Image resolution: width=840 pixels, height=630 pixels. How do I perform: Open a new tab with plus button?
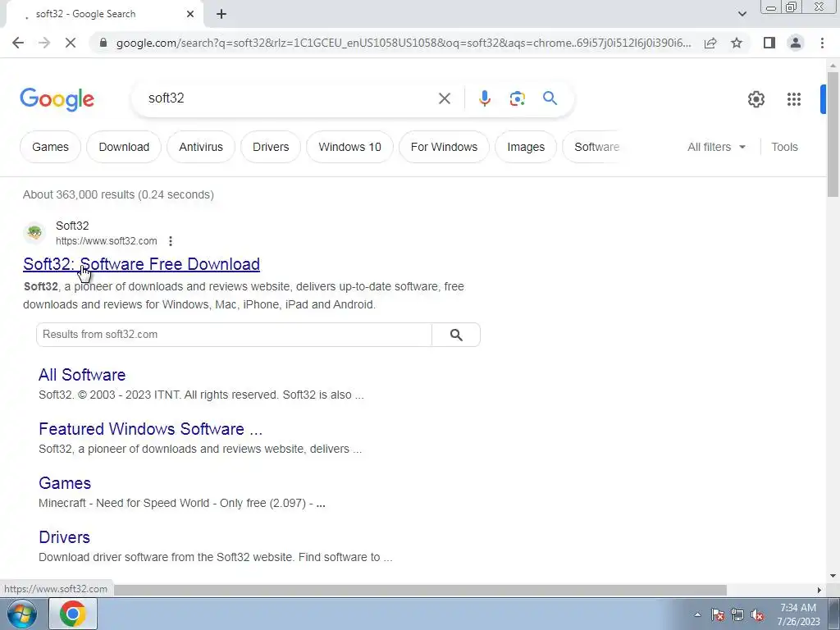tap(221, 14)
